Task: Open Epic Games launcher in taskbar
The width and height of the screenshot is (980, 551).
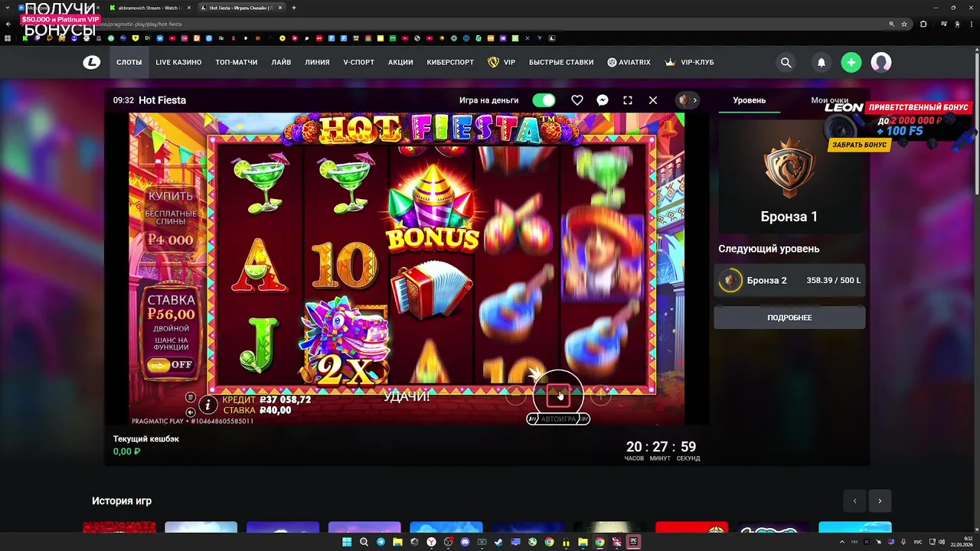Action: click(633, 542)
